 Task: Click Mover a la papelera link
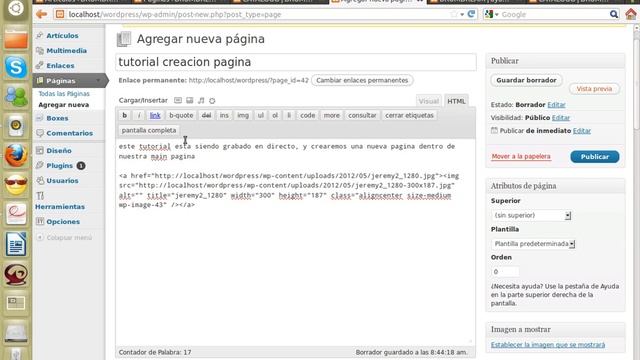[521, 156]
